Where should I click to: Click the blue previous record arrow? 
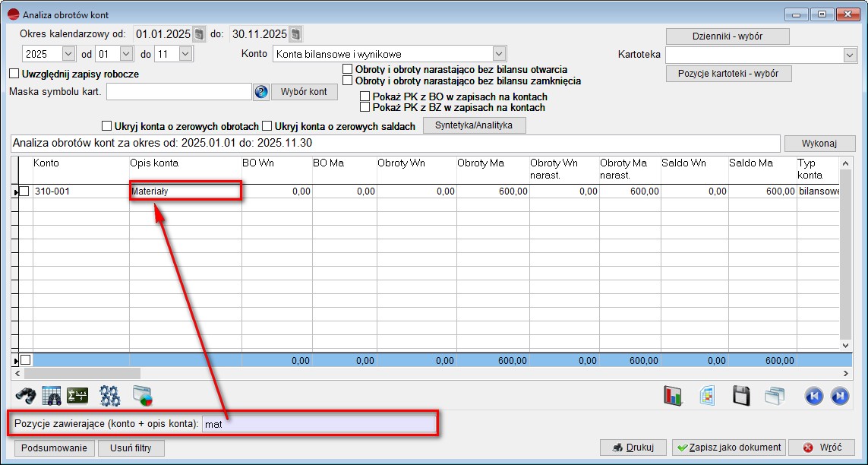(x=814, y=395)
